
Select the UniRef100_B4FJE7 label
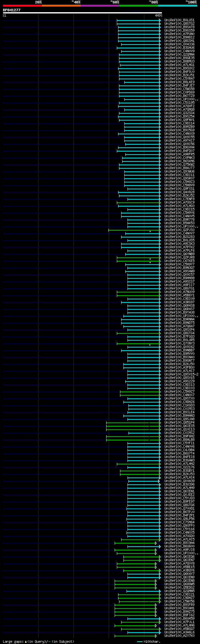(179, 85)
